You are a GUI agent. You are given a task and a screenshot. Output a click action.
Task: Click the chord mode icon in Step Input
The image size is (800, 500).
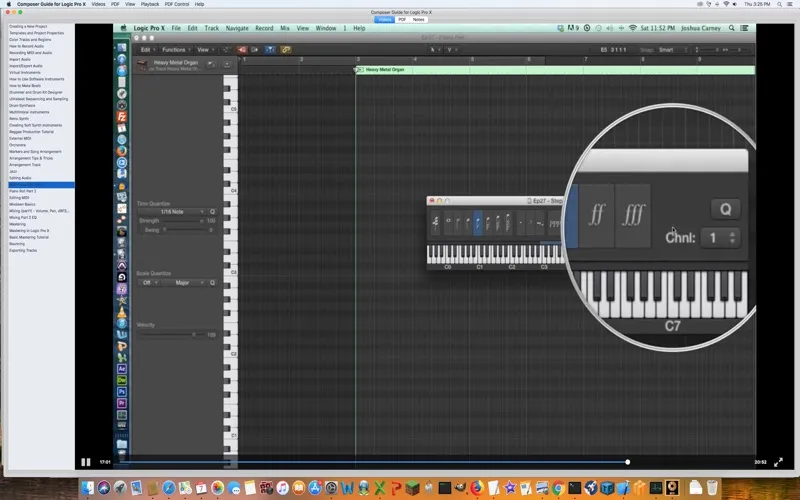coord(435,222)
